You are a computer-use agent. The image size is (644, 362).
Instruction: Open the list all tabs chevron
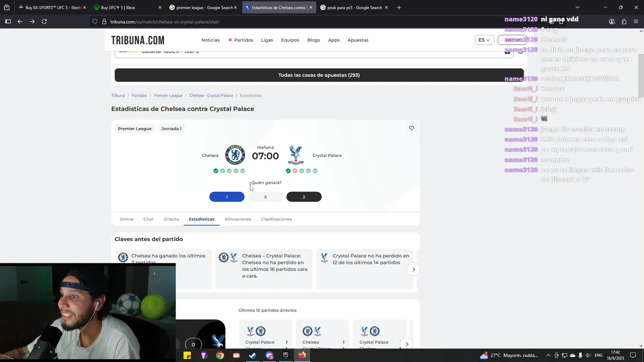click(x=578, y=8)
